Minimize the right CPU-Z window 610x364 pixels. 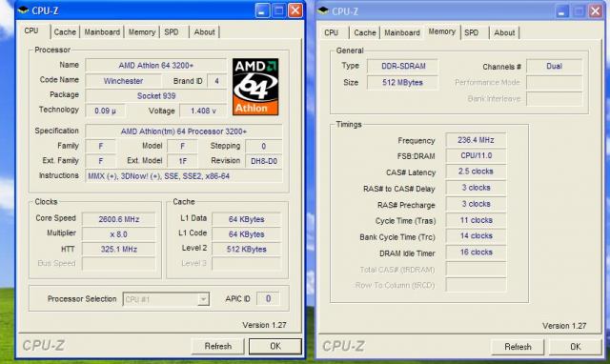[562, 11]
